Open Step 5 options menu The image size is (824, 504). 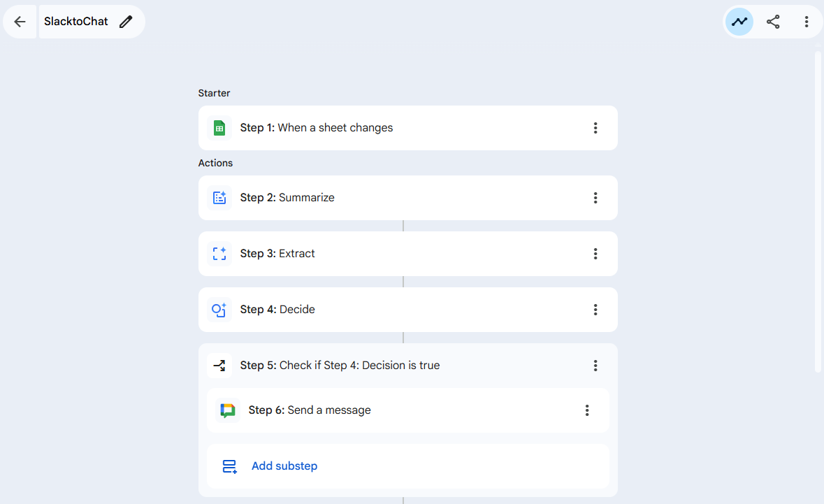tap(595, 366)
